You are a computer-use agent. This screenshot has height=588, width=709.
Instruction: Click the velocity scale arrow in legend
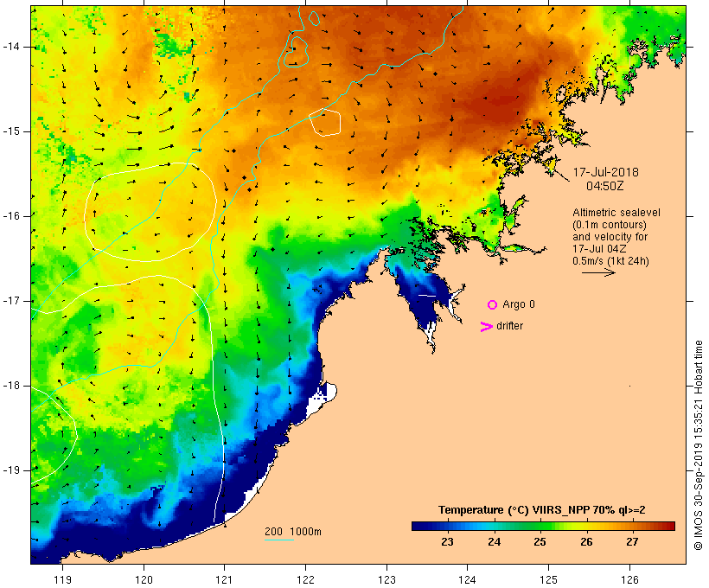598,272
